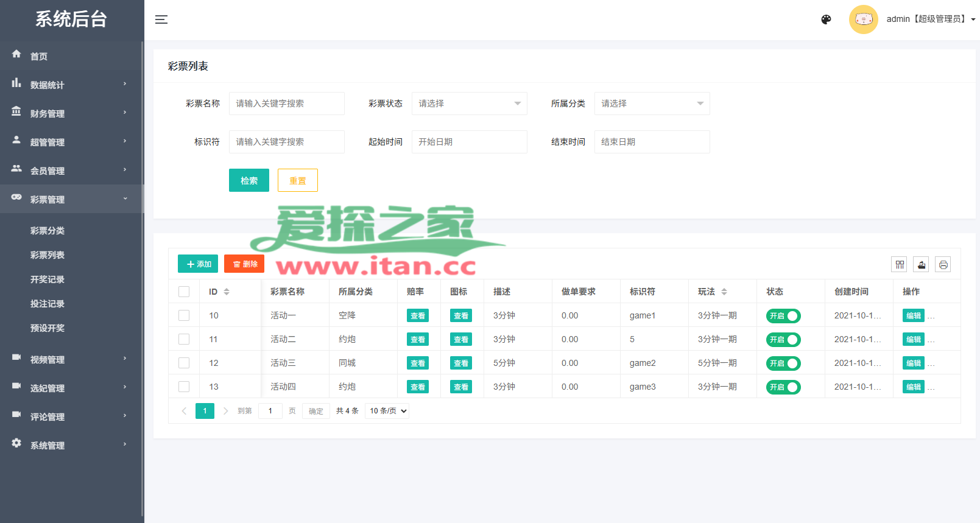Open 开奖记录 in the sidebar
This screenshot has width=980, height=523.
click(48, 279)
